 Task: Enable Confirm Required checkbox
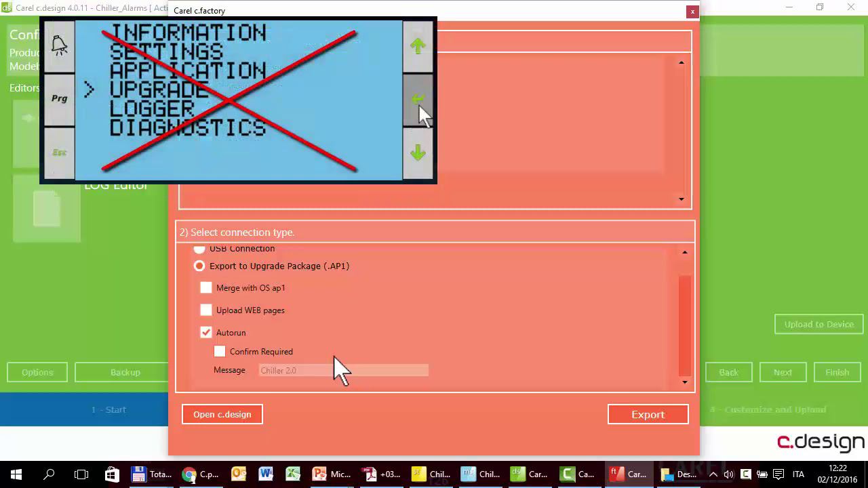point(220,352)
